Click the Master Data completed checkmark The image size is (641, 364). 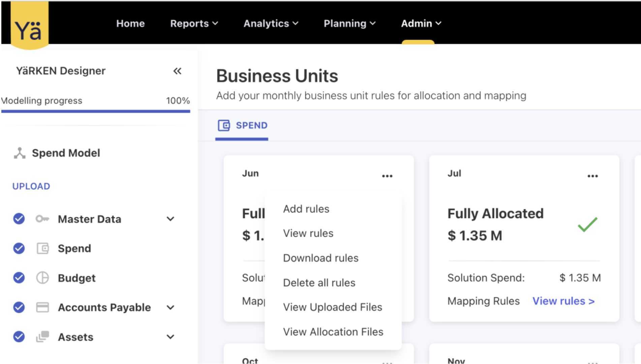[19, 219]
